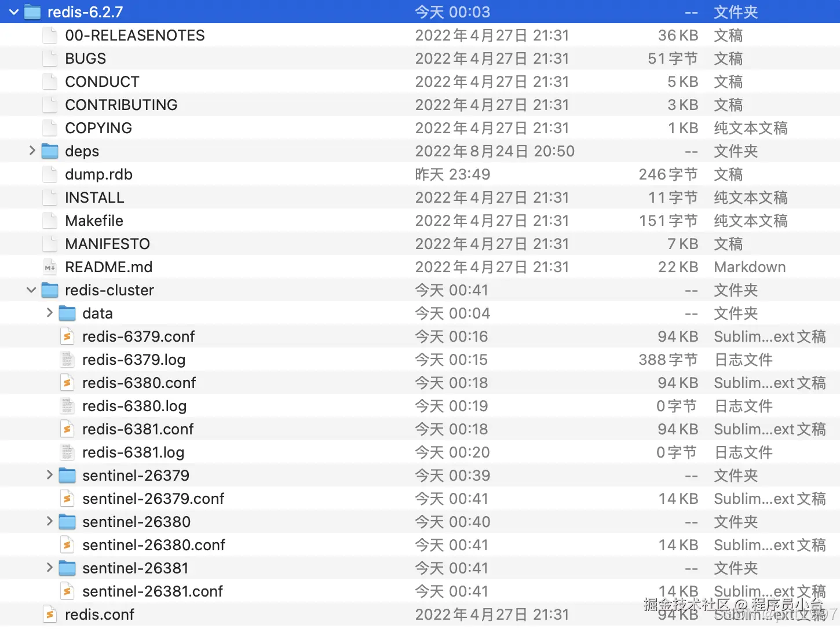The image size is (840, 629).
Task: Select the dump.rdb file name
Action: point(99,174)
